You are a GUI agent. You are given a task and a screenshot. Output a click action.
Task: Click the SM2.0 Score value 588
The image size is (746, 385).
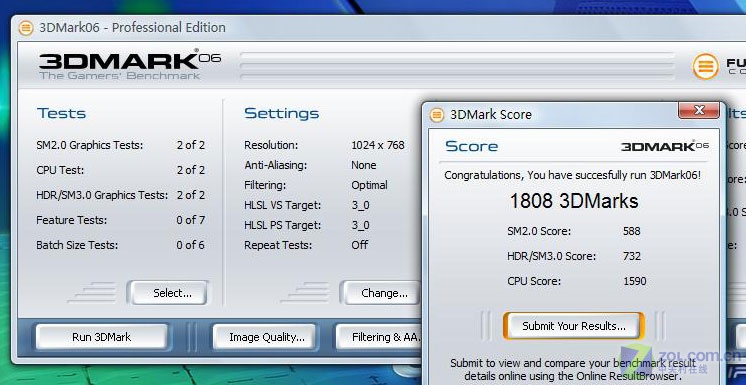632,231
